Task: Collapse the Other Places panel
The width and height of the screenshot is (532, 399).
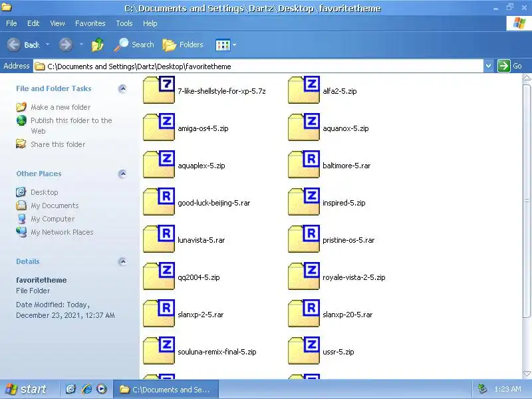Action: [x=122, y=174]
